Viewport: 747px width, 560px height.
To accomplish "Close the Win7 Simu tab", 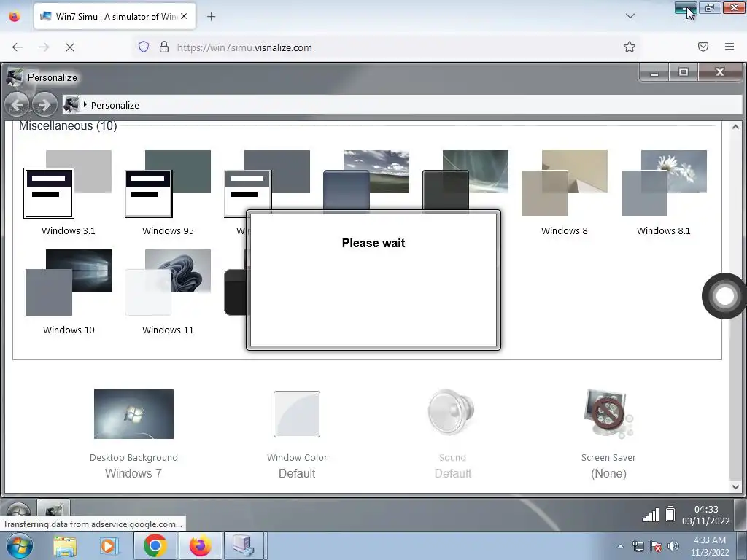I will (x=184, y=16).
